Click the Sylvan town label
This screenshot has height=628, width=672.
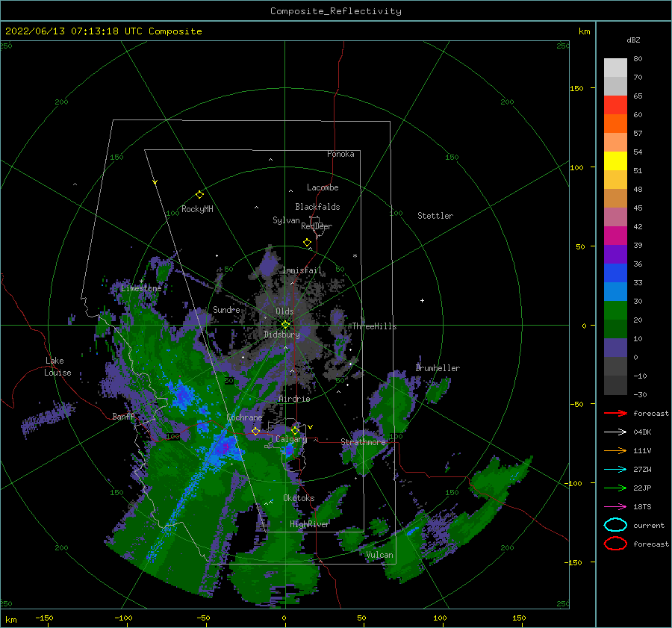click(x=286, y=220)
